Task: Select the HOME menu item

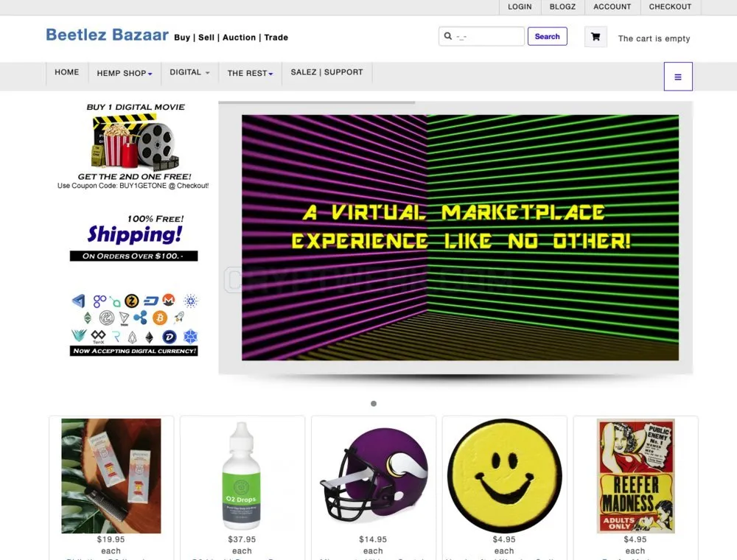Action: 67,72
